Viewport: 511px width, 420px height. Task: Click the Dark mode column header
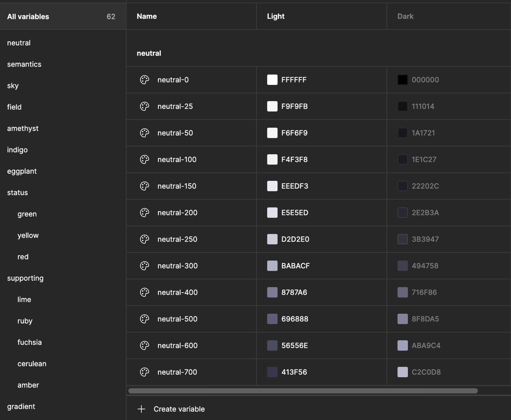click(x=405, y=16)
